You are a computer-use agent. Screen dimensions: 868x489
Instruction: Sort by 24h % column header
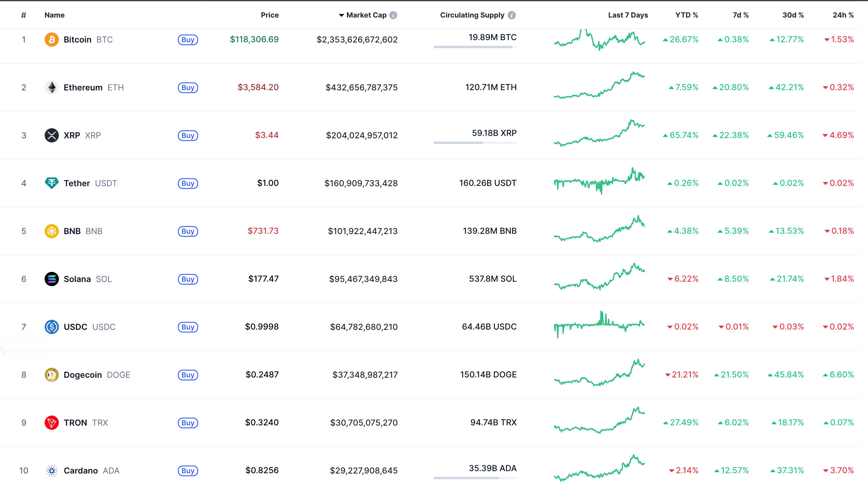point(843,15)
